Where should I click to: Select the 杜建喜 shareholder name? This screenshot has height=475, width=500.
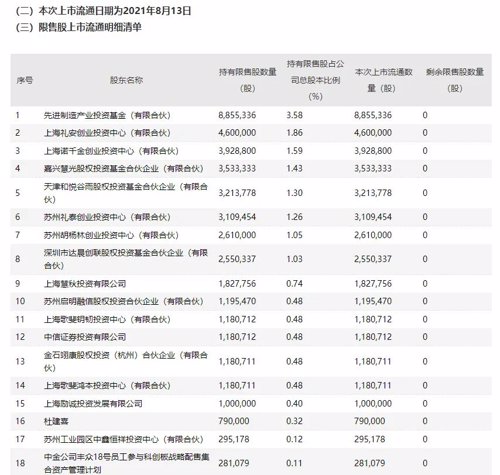click(56, 421)
